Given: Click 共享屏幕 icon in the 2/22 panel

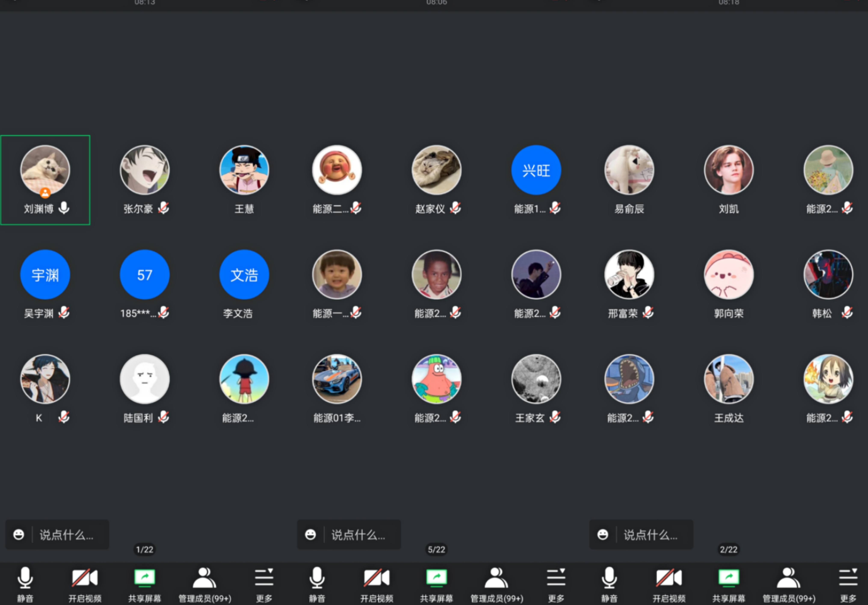Looking at the screenshot, I should [729, 578].
